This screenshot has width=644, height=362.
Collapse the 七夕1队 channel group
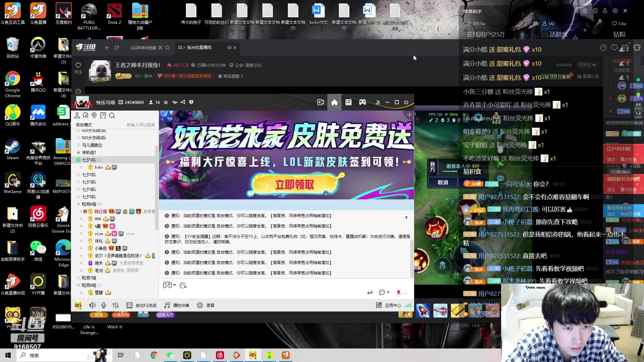click(78, 160)
